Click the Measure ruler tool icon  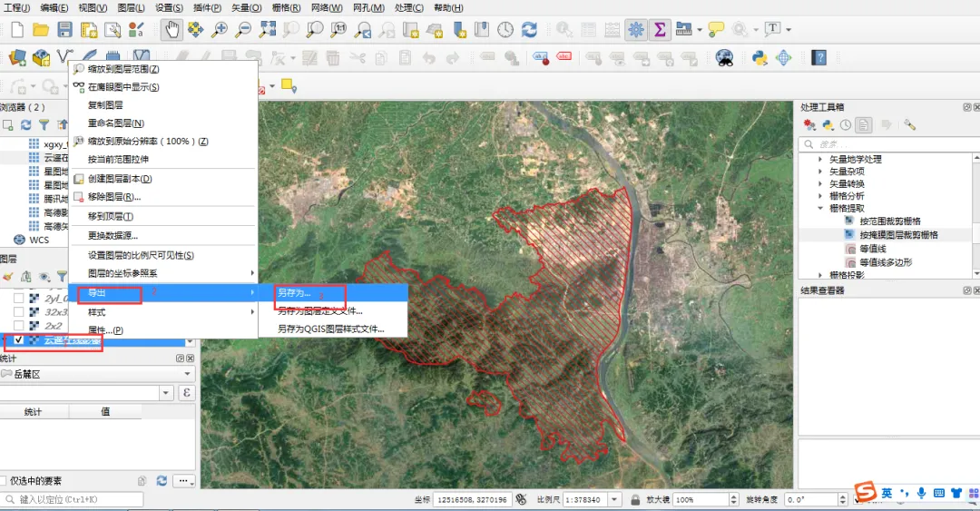[684, 29]
